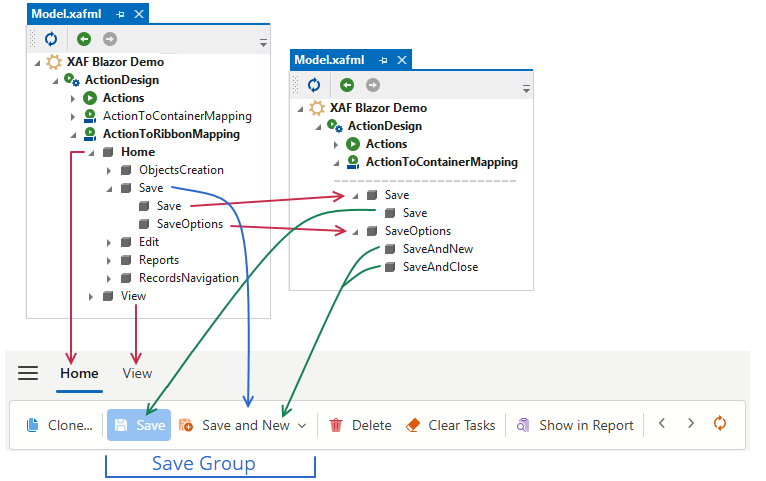
Task: Click the Clear Tasks button
Action: tap(451, 425)
